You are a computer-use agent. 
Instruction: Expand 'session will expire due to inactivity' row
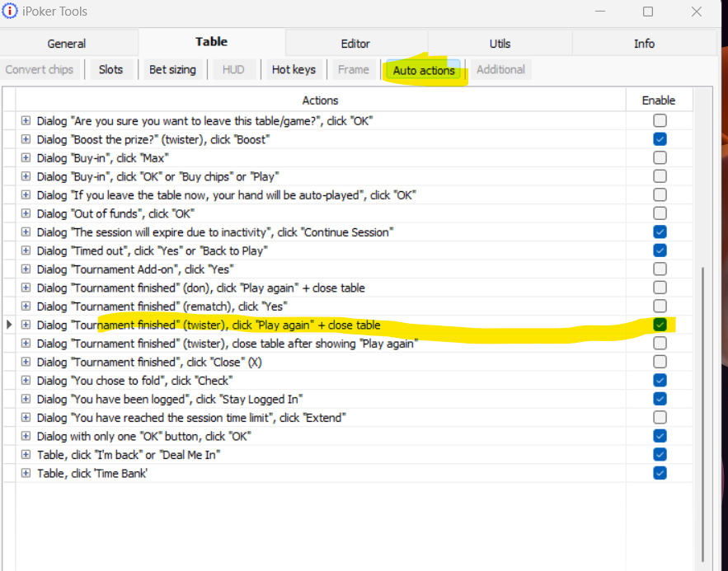coord(26,232)
